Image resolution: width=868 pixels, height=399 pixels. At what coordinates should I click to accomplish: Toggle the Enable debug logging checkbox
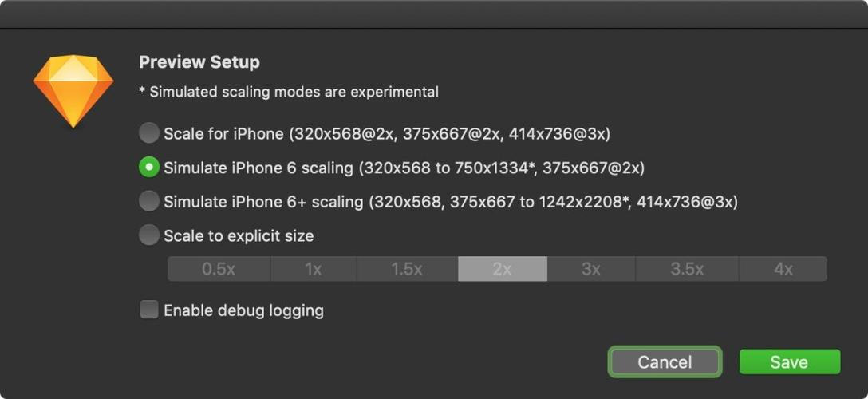point(149,310)
